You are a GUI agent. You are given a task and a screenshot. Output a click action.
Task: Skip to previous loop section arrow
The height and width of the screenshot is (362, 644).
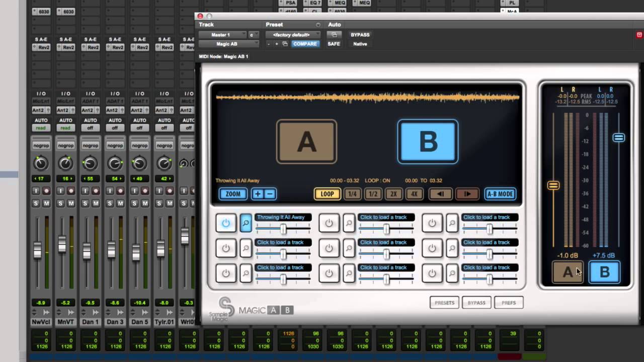(x=440, y=194)
